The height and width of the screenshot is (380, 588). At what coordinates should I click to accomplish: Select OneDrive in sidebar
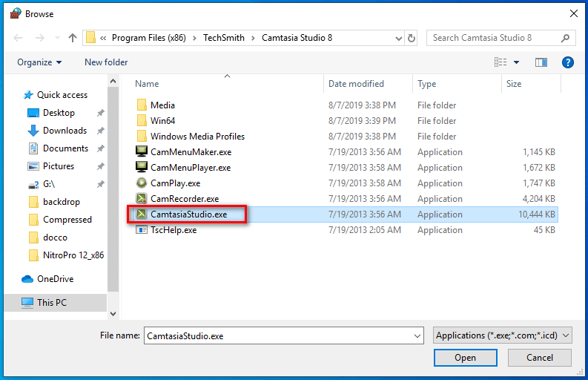click(56, 279)
